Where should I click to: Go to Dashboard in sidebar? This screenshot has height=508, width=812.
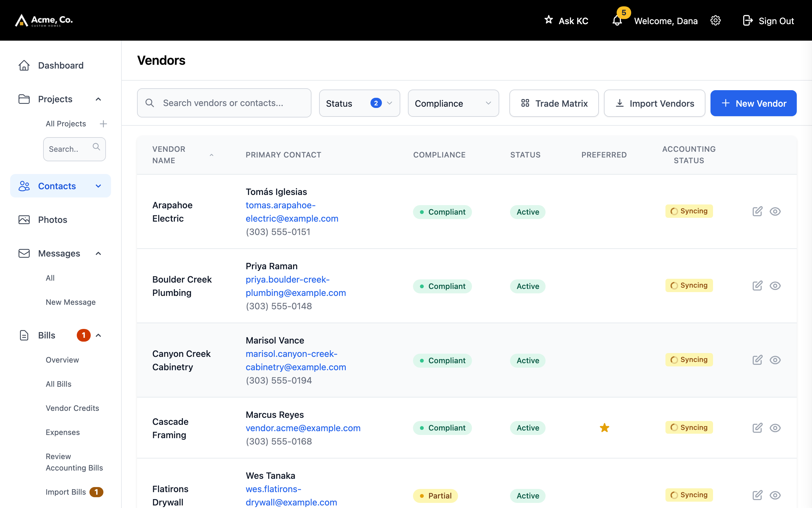coord(60,65)
